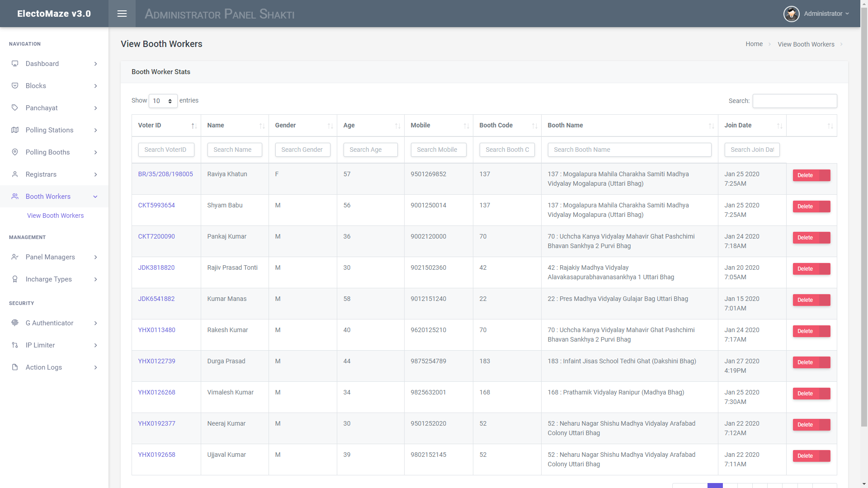Click the View Booth Workers breadcrumb
Viewport: 868px width, 488px height.
coord(806,44)
